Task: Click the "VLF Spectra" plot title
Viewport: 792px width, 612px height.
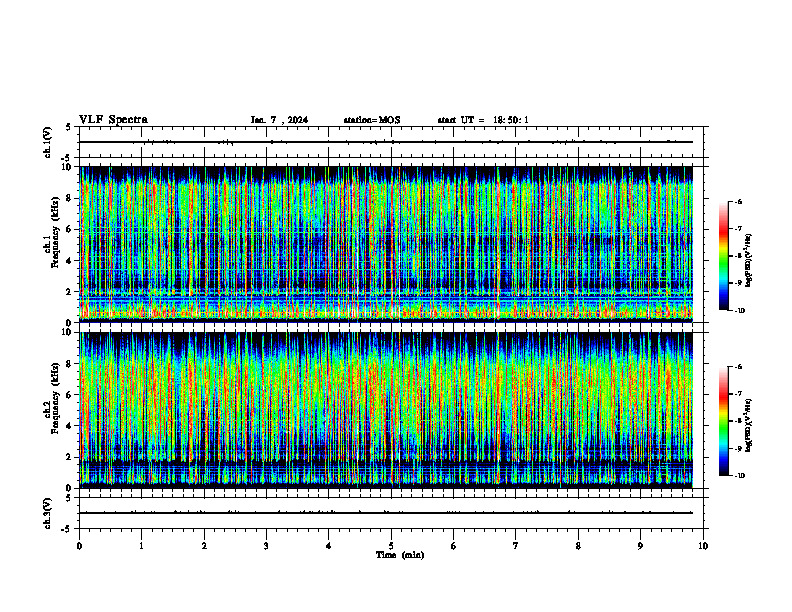Action: pos(113,120)
